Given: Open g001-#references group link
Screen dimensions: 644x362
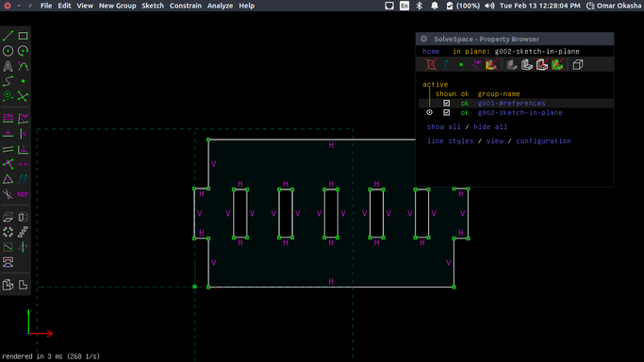Looking at the screenshot, I should (511, 103).
